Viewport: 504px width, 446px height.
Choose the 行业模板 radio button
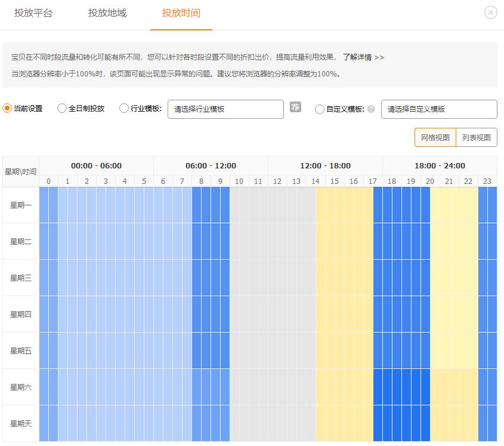pos(124,109)
